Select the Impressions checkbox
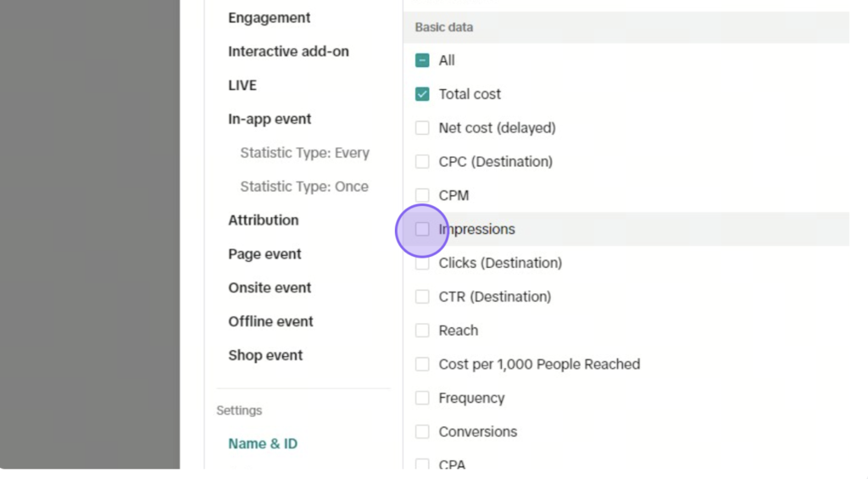The width and height of the screenshot is (868, 479). [x=422, y=229]
